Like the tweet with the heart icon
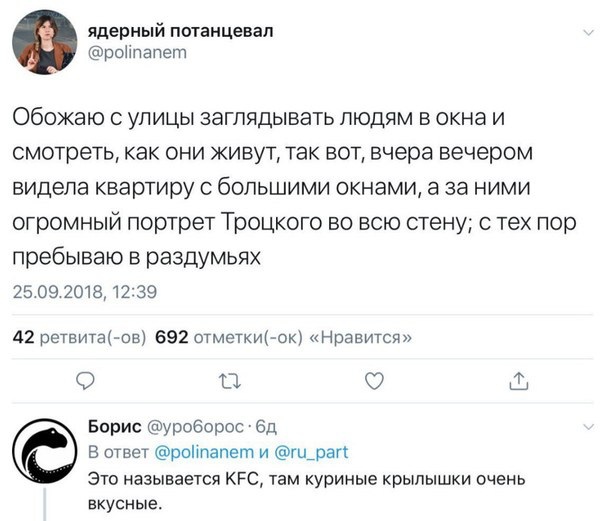 (x=373, y=381)
